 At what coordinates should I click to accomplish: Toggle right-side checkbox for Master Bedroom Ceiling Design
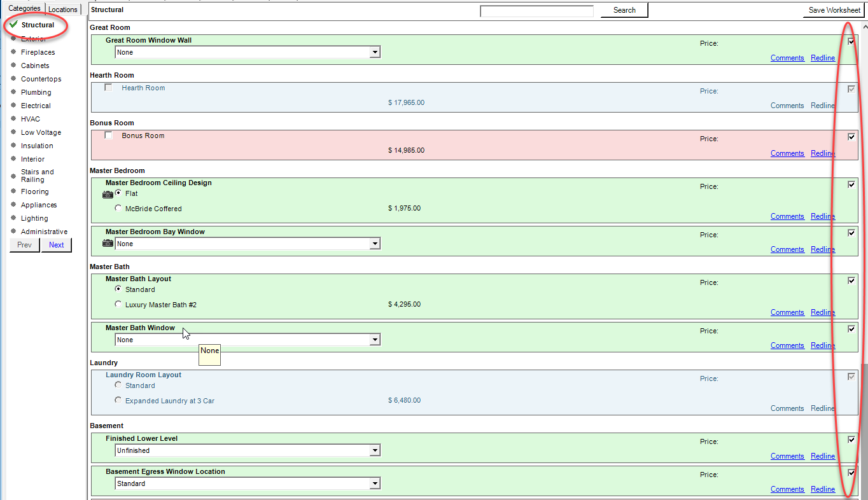(851, 184)
